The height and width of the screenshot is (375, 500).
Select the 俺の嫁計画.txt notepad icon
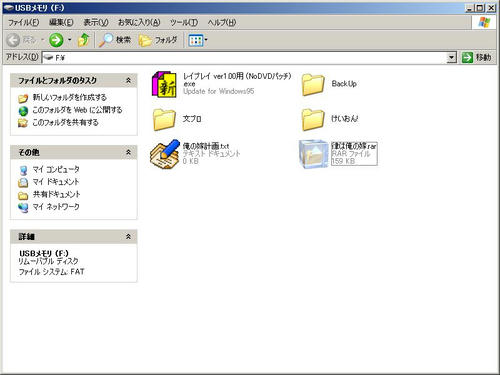pos(165,154)
